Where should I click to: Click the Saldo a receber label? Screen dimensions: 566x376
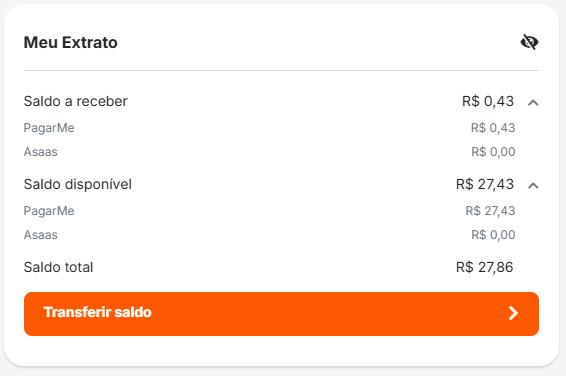tap(75, 101)
